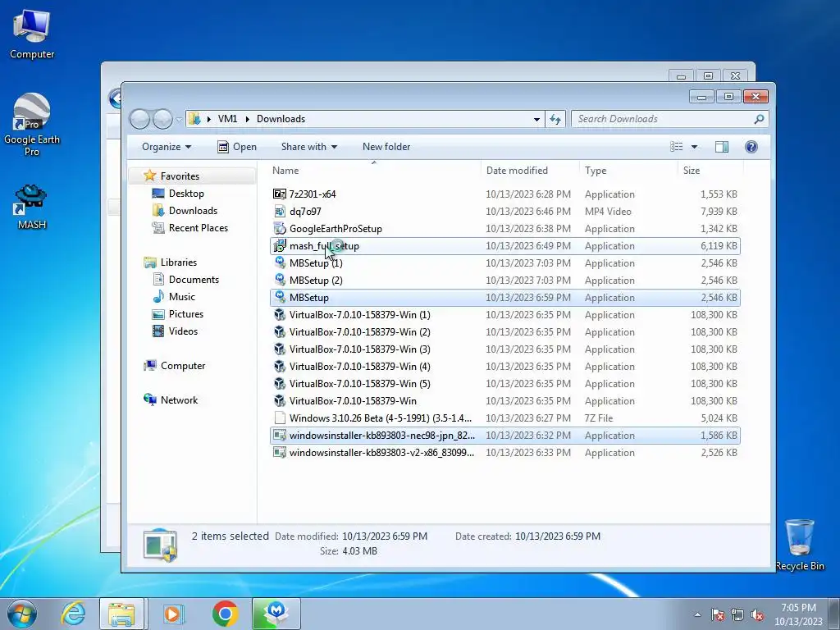Launch Internet Explorer from taskbar
The width and height of the screenshot is (840, 630).
pyautogui.click(x=73, y=614)
